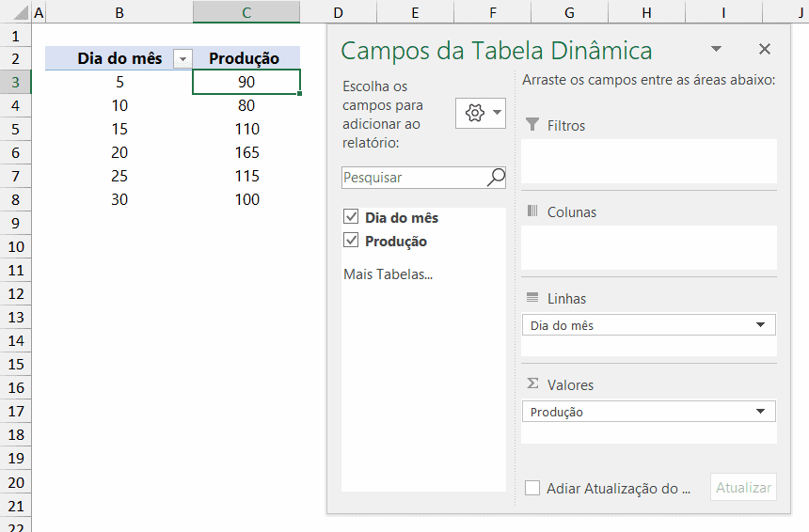Select cell with value 165
This screenshot has height=532, width=809.
pyautogui.click(x=246, y=152)
